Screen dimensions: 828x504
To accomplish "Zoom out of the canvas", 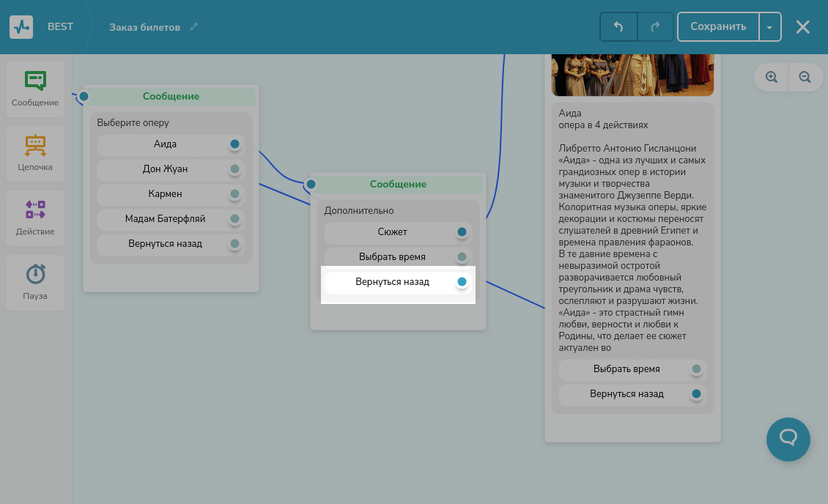I will [x=805, y=77].
